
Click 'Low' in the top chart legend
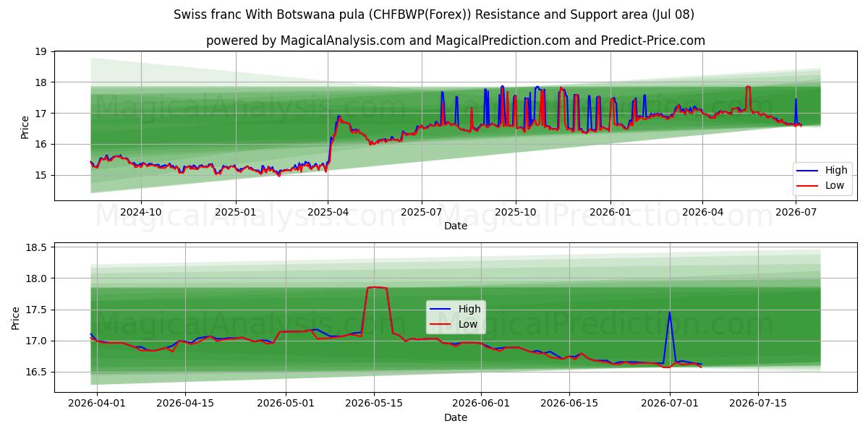pyautogui.click(x=835, y=186)
